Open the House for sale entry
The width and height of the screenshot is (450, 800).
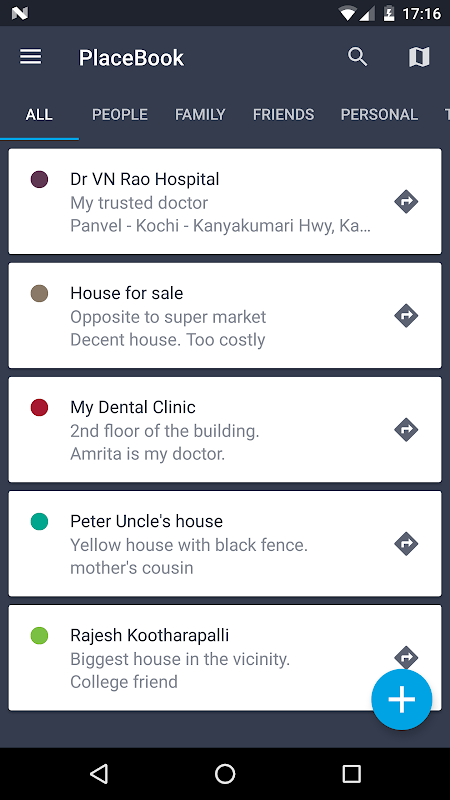tap(224, 315)
